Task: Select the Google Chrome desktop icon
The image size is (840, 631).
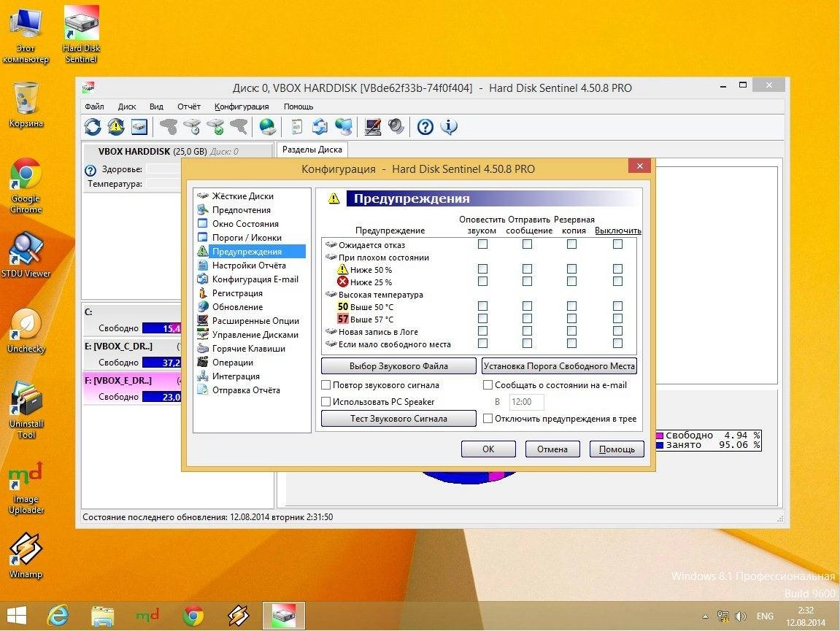Action: coord(26,186)
